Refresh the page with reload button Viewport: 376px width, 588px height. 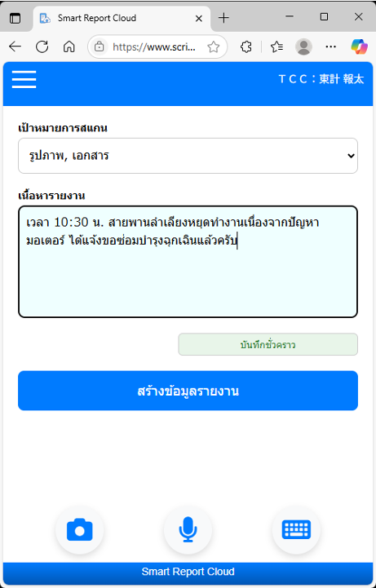42,46
